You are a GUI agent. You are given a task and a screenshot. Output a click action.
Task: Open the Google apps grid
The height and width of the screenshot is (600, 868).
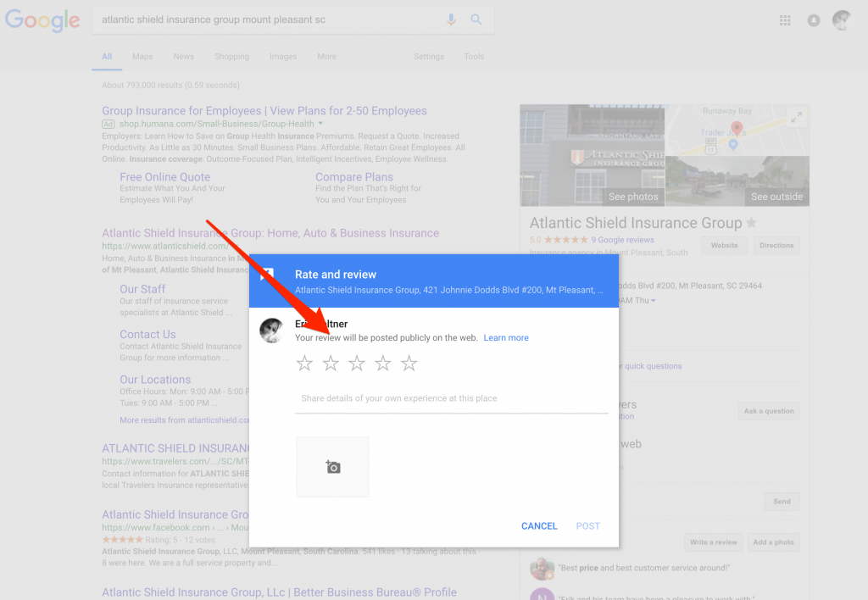[785, 20]
